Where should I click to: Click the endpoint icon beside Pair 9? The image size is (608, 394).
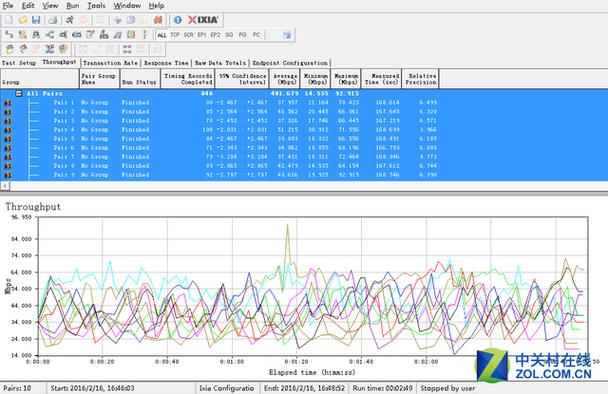[8, 175]
